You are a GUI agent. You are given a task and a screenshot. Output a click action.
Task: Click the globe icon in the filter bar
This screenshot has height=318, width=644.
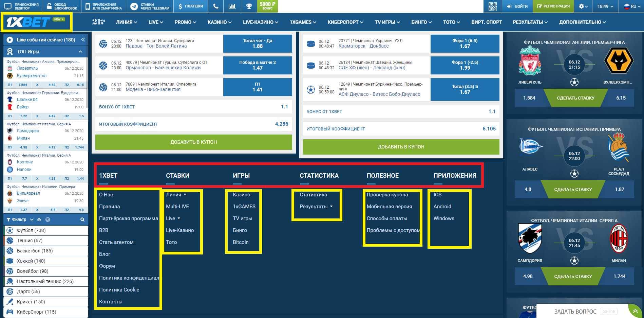(x=48, y=219)
